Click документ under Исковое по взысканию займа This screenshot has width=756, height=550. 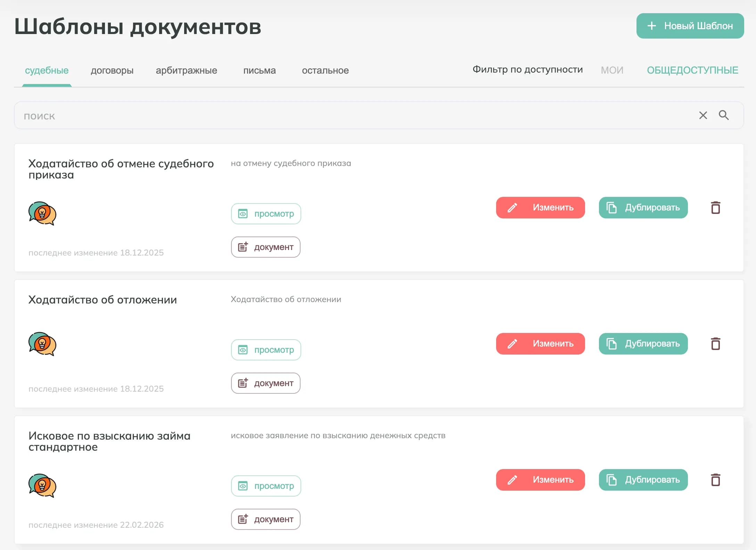265,519
